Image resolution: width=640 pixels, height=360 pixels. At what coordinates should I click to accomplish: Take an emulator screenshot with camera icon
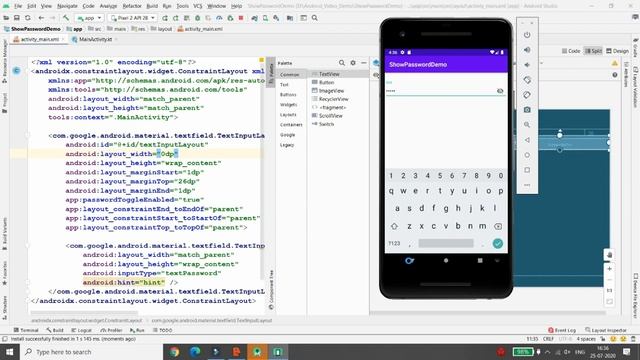[x=527, y=110]
